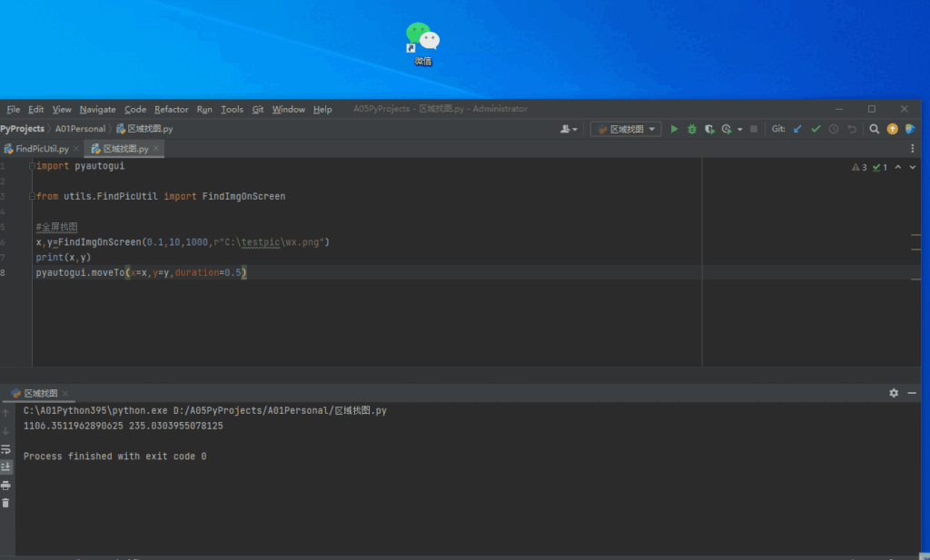Open the Edit menu

click(x=35, y=110)
